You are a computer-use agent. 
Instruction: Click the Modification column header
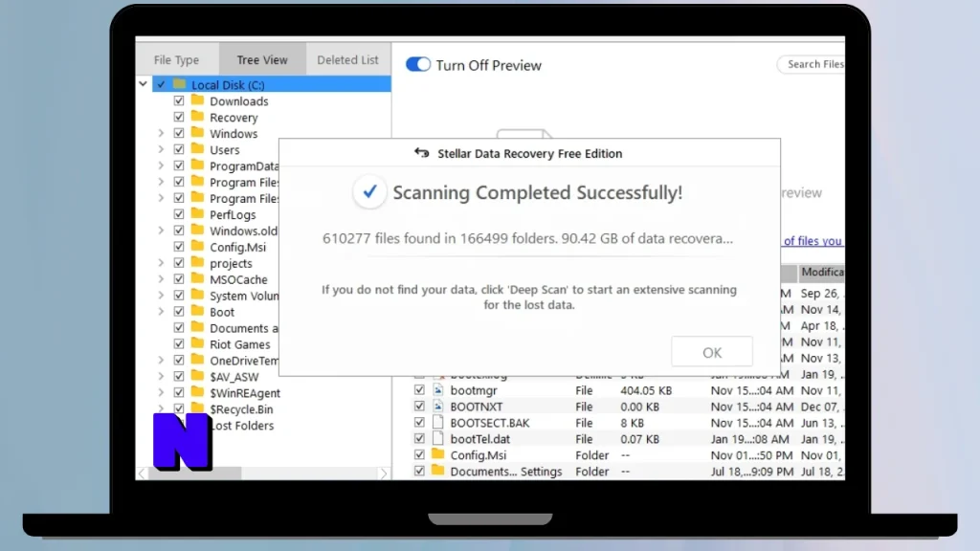click(821, 273)
